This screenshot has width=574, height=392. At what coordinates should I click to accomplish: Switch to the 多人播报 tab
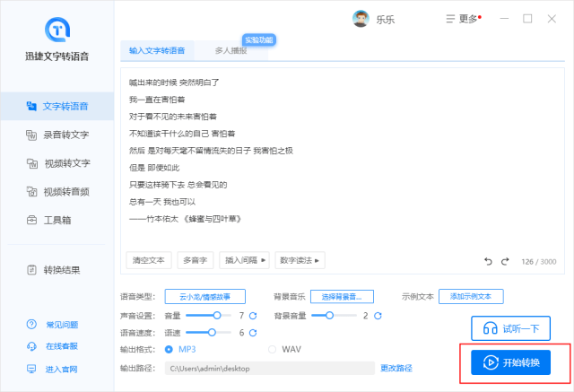click(230, 50)
